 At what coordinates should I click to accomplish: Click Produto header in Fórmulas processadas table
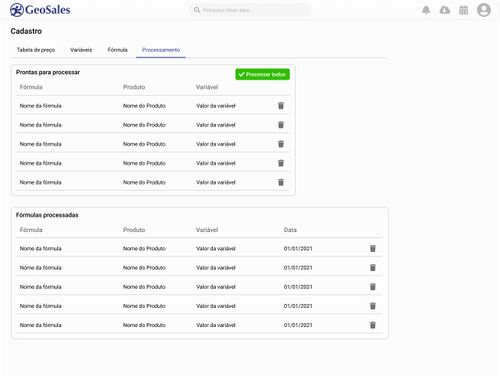pyautogui.click(x=134, y=230)
